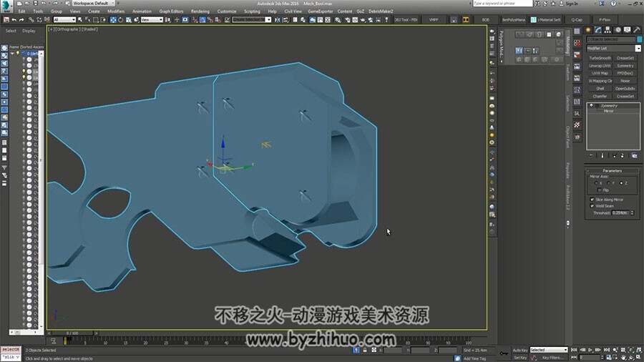Toggle the Set Key button

(x=520, y=358)
